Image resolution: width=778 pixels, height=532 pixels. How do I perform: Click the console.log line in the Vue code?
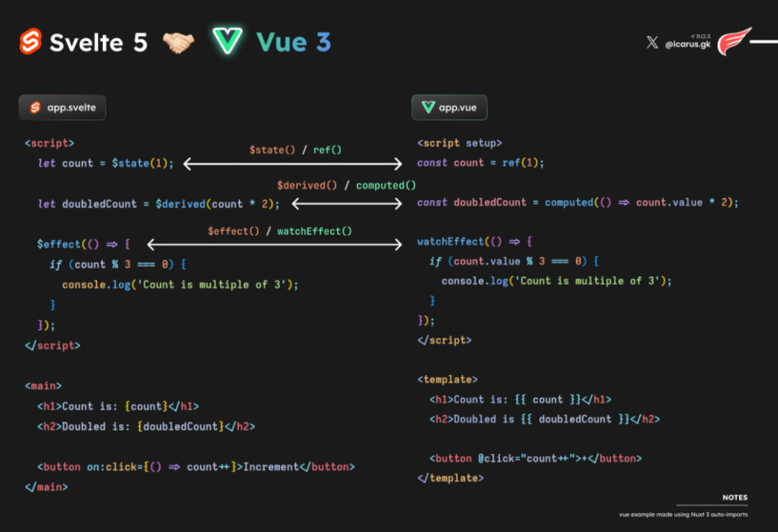click(557, 281)
